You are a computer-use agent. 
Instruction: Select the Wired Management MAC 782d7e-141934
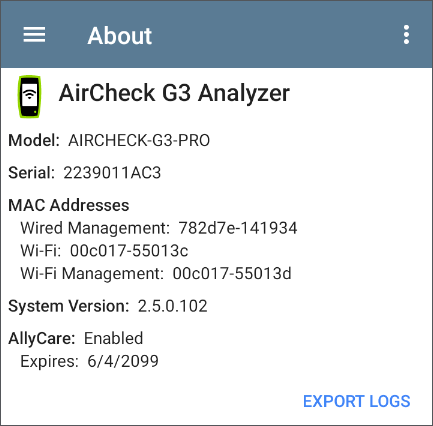pyautogui.click(x=238, y=228)
